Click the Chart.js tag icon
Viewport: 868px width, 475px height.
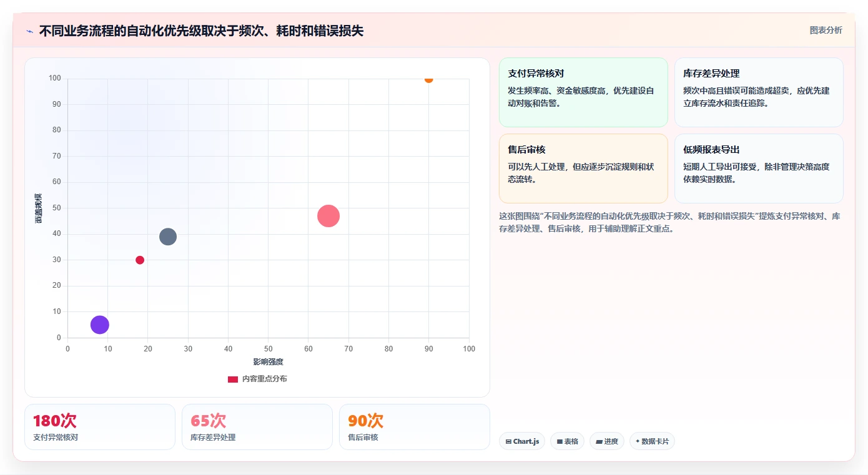(x=508, y=442)
